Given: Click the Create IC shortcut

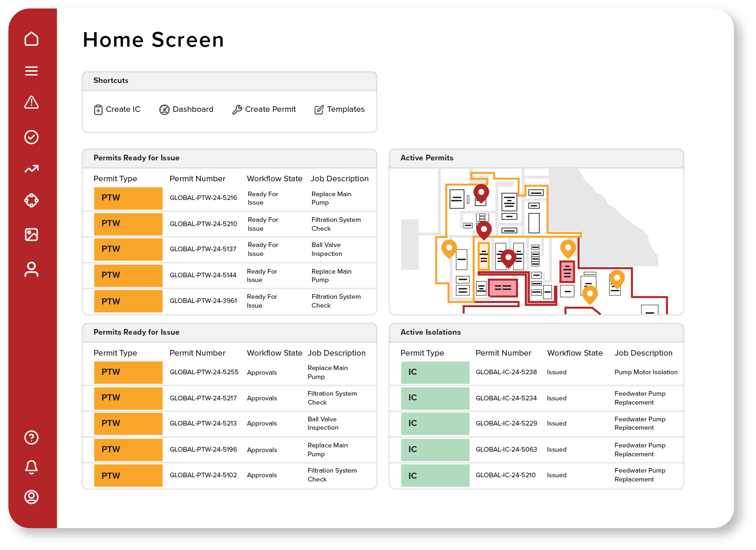Looking at the screenshot, I should point(117,109).
